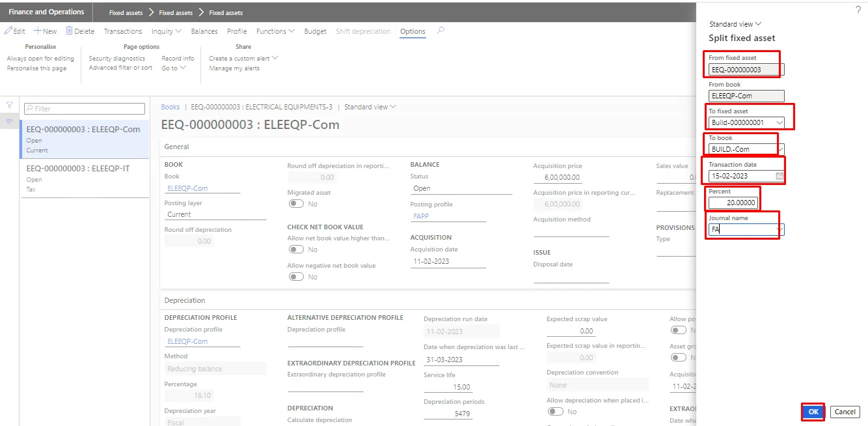Viewport: 868px width, 426px height.
Task: Click the Filter search box in list pane
Action: 84,109
